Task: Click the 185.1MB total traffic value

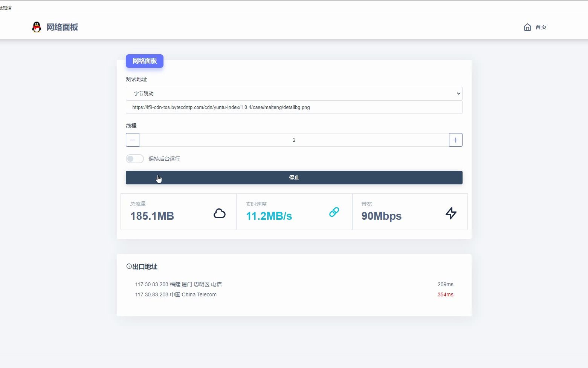Action: [152, 216]
